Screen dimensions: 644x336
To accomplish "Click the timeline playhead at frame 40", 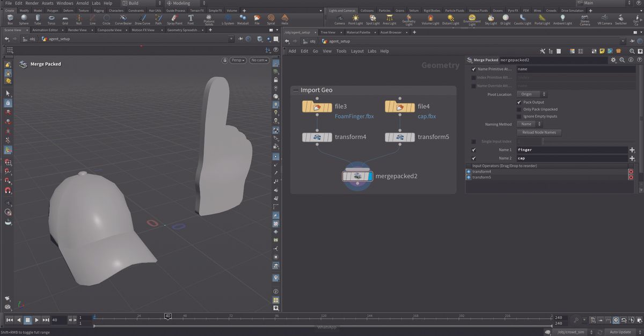I will click(x=167, y=316).
